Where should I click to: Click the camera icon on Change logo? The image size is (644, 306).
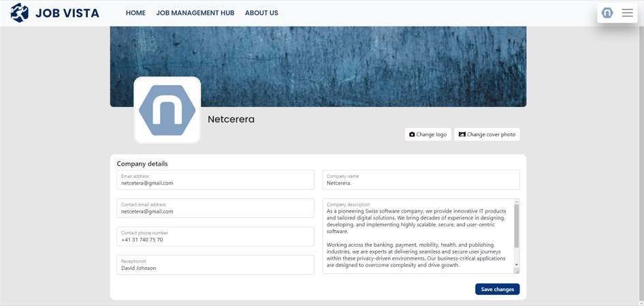coord(412,134)
